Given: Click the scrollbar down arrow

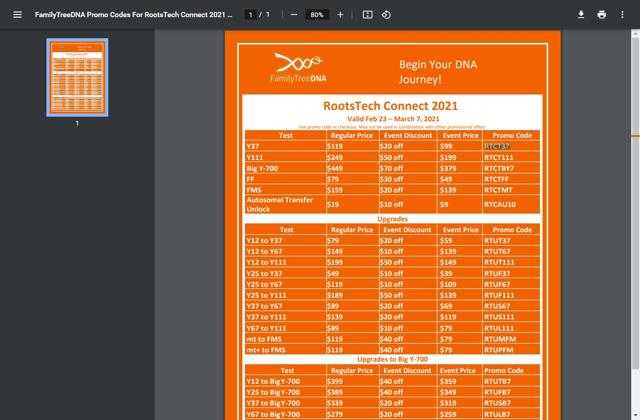Looking at the screenshot, I should pyautogui.click(x=635, y=416).
